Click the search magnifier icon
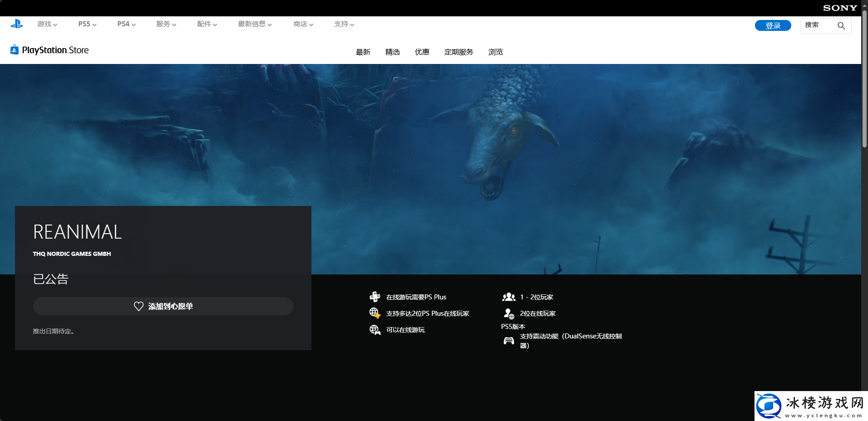The image size is (868, 421). click(841, 26)
